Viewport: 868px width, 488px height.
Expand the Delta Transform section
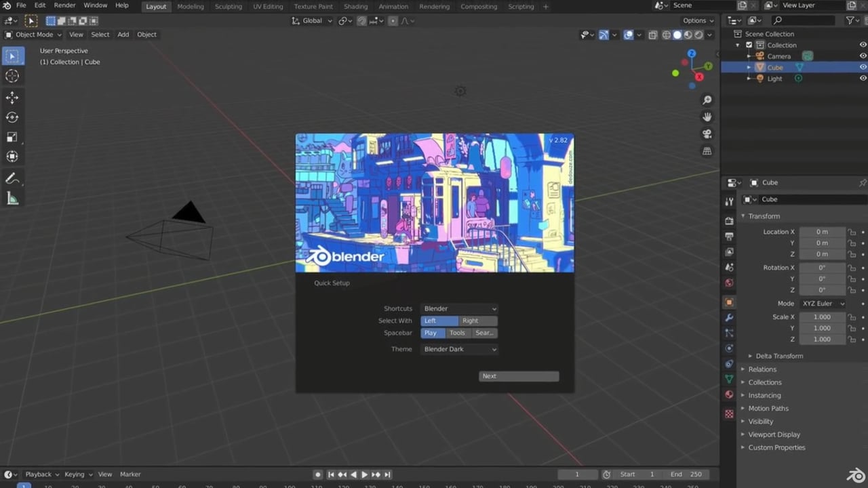(x=778, y=355)
